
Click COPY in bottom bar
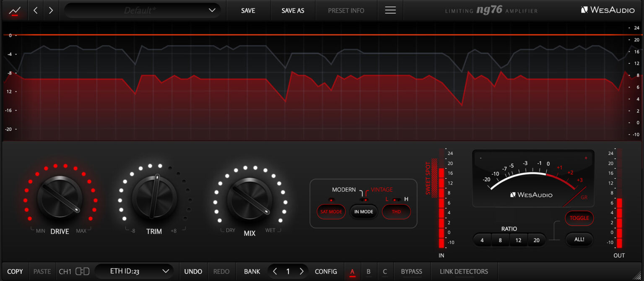coord(15,271)
